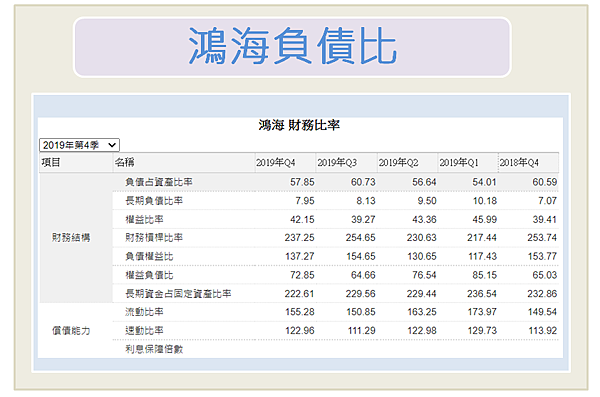
Task: Click the value 8.13
Action: click(366, 201)
